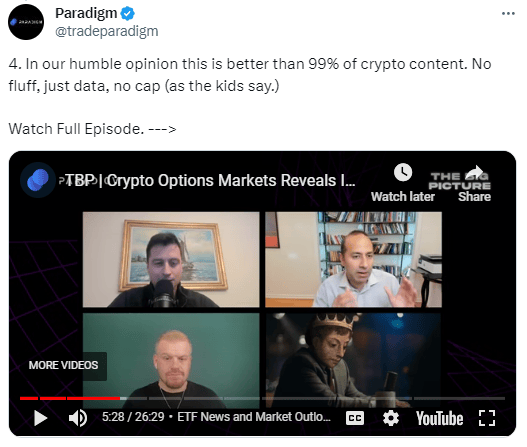Click the play button in video player
The width and height of the screenshot is (527, 447).
tap(41, 418)
